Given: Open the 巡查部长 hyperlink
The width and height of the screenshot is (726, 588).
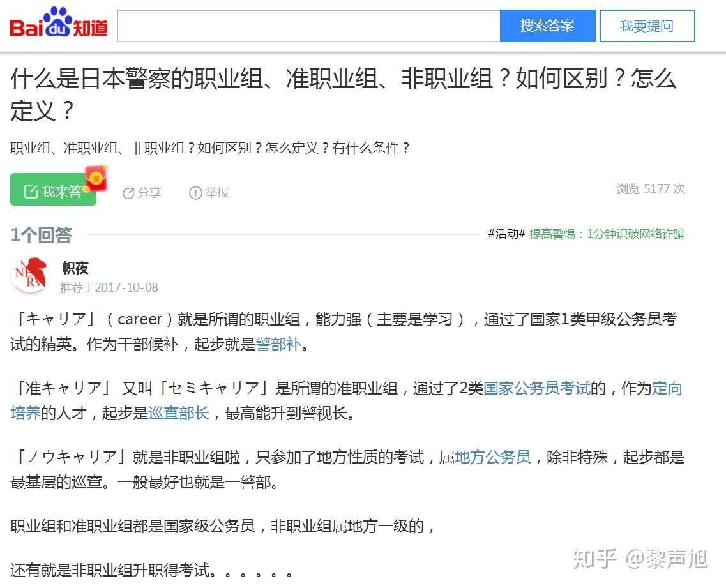Looking at the screenshot, I should pyautogui.click(x=179, y=412).
